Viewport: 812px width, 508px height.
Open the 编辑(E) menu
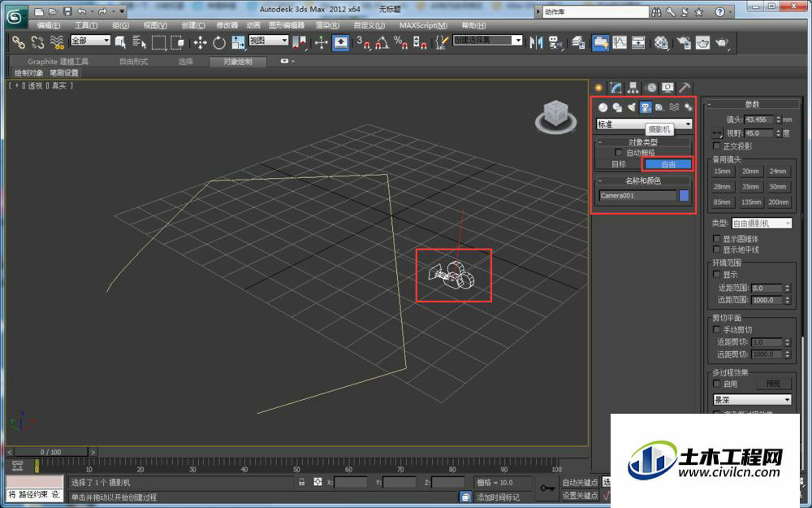pyautogui.click(x=49, y=25)
